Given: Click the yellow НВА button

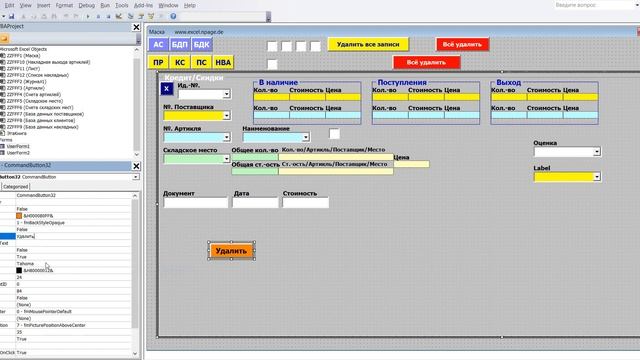Looking at the screenshot, I should pyautogui.click(x=223, y=62).
